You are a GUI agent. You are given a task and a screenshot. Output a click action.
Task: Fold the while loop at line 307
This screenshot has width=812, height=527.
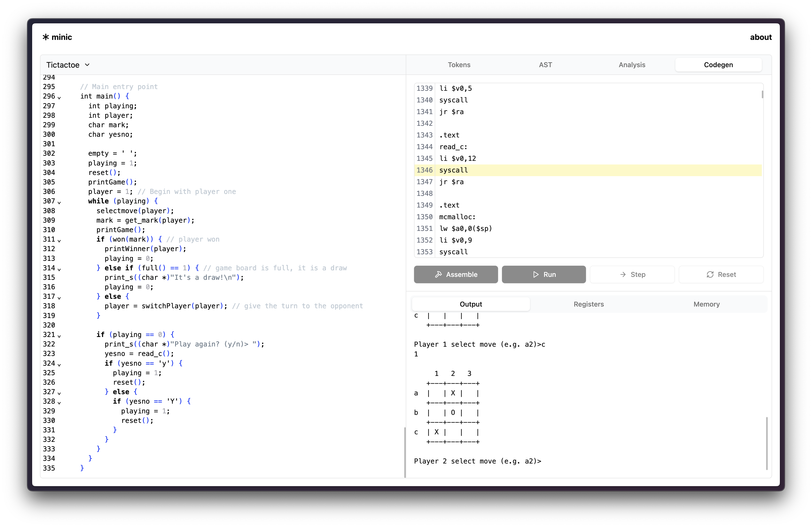[59, 202]
